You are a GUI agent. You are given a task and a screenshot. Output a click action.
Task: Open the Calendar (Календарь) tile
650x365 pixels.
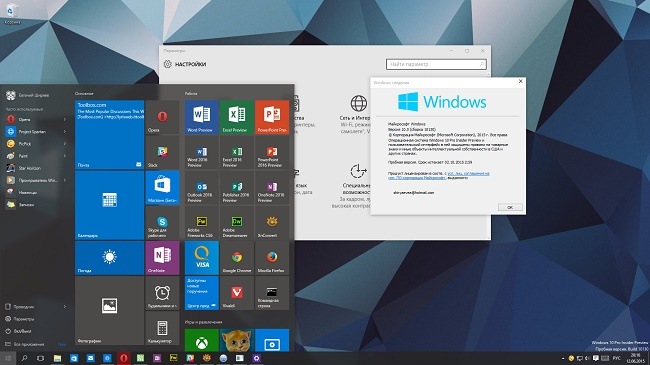coord(109,205)
